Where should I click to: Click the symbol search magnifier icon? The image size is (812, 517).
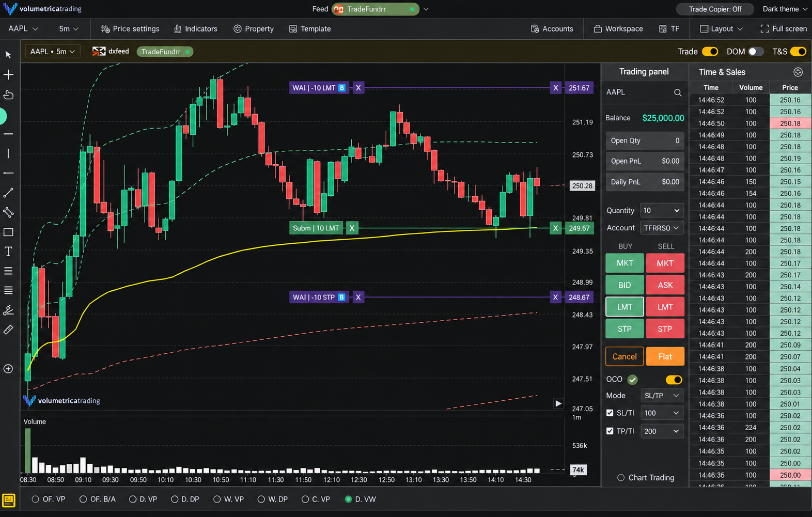[x=678, y=92]
